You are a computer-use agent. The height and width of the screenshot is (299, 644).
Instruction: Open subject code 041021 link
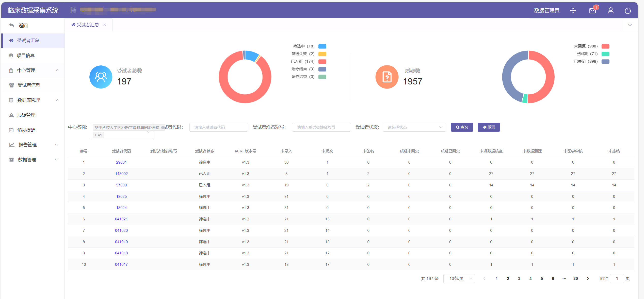121,219
